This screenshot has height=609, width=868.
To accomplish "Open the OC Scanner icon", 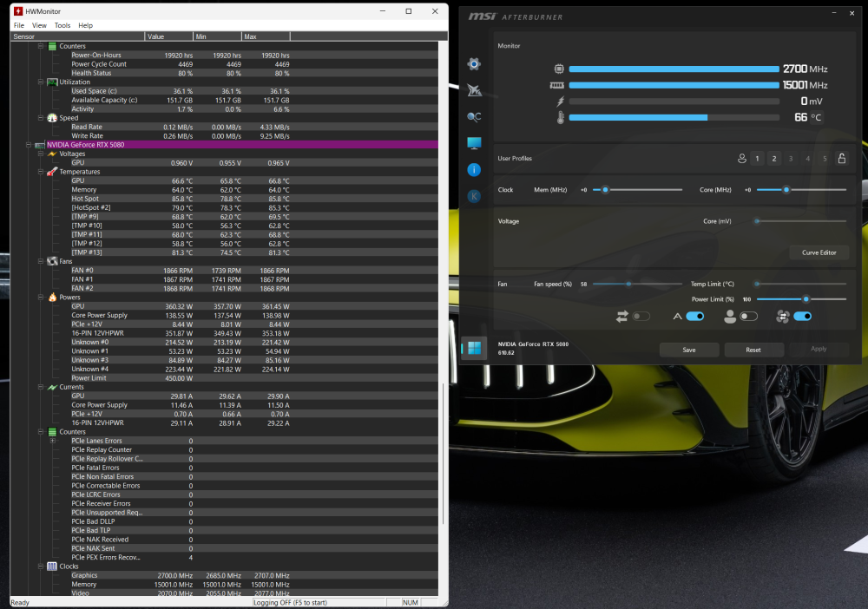I will tap(474, 117).
